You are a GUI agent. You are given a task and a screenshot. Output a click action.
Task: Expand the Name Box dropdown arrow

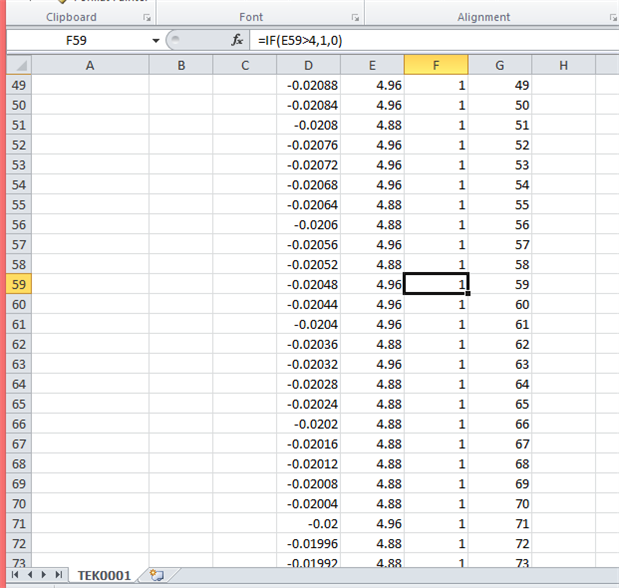156,40
